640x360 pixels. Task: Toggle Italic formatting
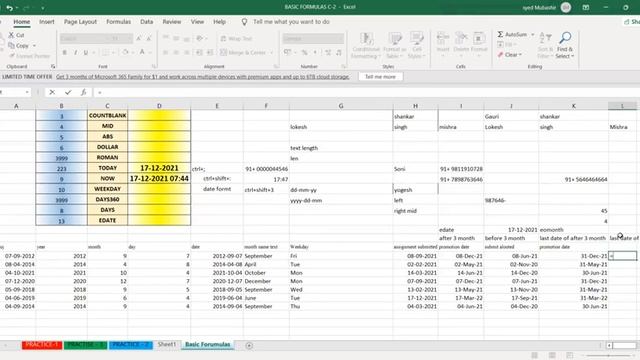pos(76,52)
